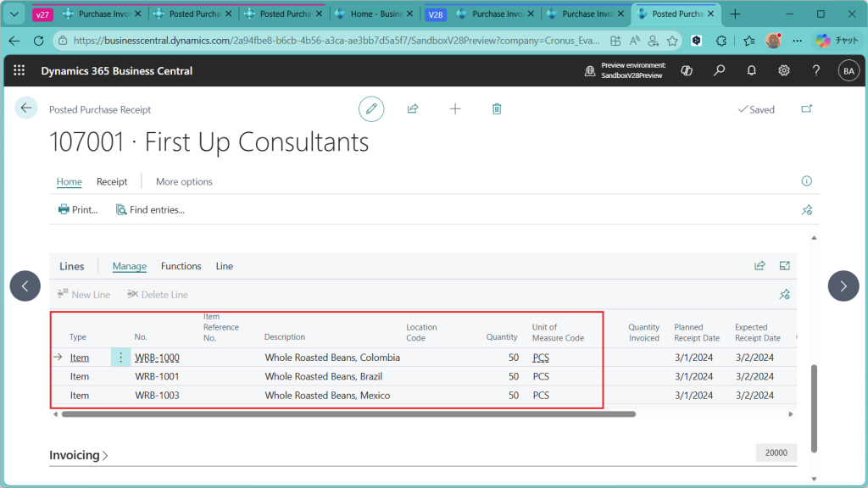Click Find entries... button
The width and height of the screenshot is (868, 488).
[150, 210]
